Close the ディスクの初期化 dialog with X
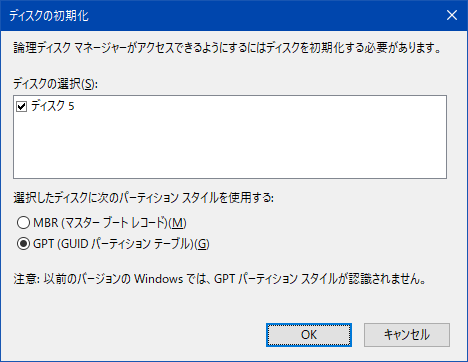Image resolution: width=468 pixels, height=362 pixels. click(452, 15)
